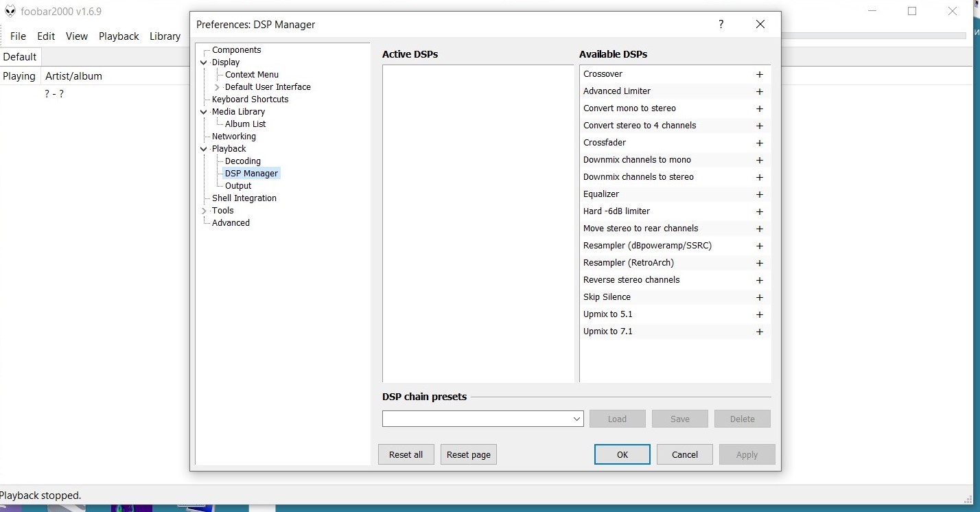Collapse the Playback tree branch

coord(204,149)
